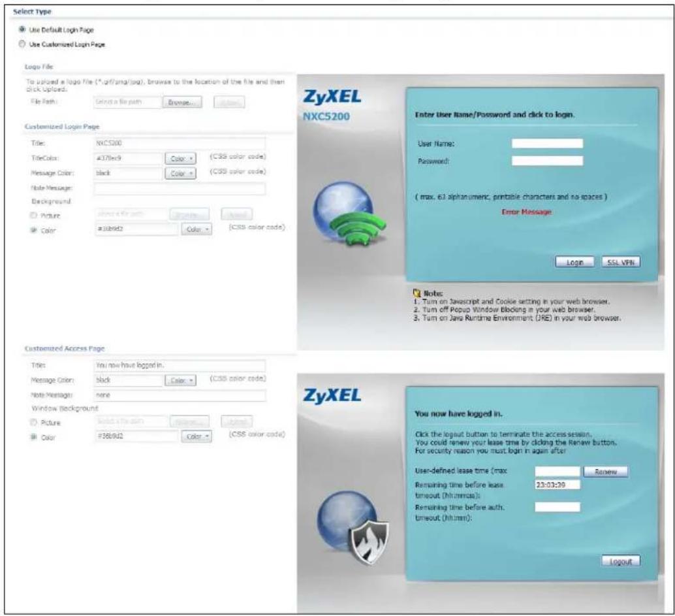This screenshot has height=616, width=675.
Task: Open access page Message Color dropdown
Action: [x=180, y=380]
